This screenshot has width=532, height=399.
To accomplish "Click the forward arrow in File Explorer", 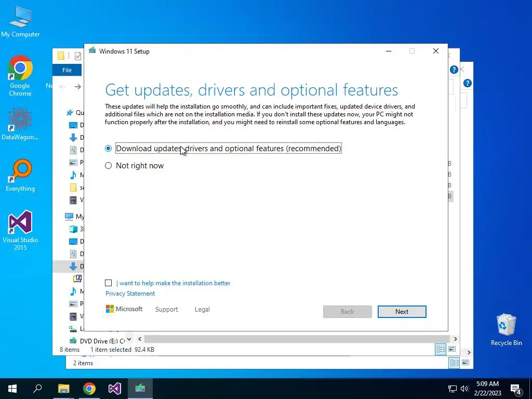I will (x=78, y=87).
